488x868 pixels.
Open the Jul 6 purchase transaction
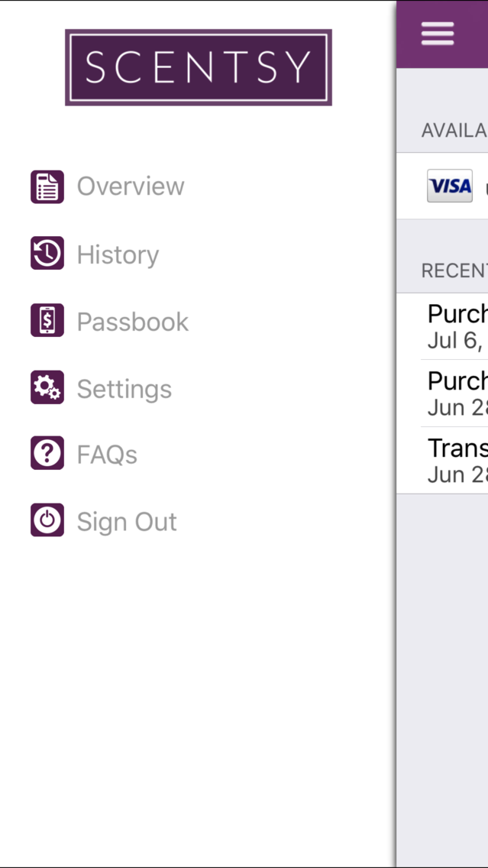pyautogui.click(x=456, y=326)
